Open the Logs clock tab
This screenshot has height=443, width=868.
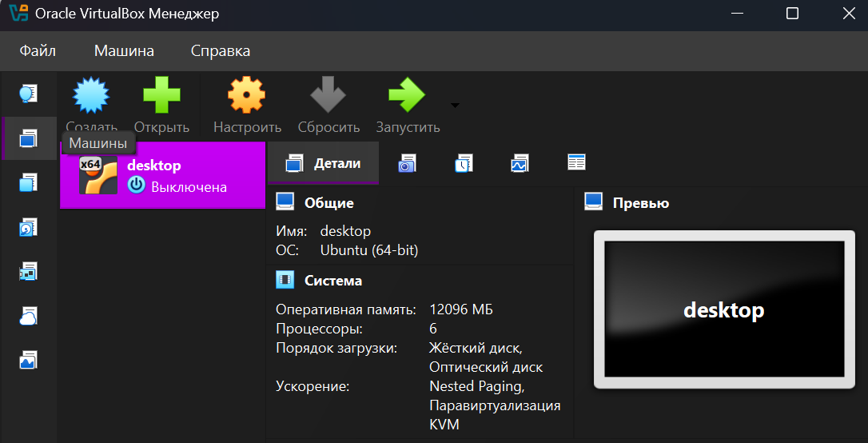click(464, 163)
